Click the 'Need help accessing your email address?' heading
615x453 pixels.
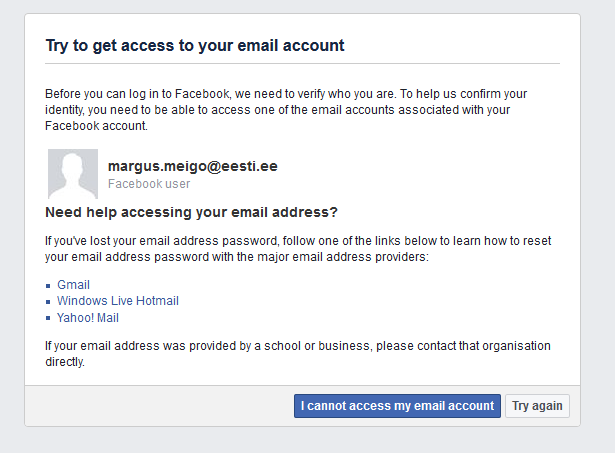point(192,213)
